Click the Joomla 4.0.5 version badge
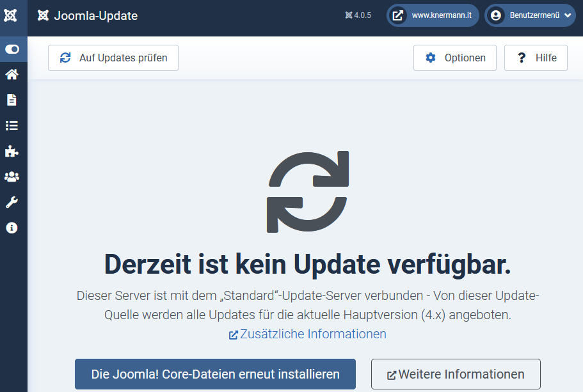Screen dimensions: 583x392 358,15
